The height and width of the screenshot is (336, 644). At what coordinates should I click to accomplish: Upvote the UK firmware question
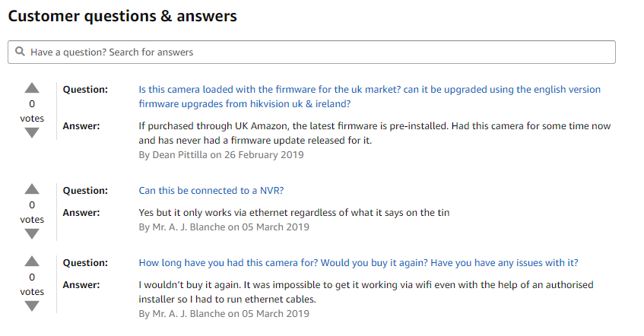coord(32,88)
